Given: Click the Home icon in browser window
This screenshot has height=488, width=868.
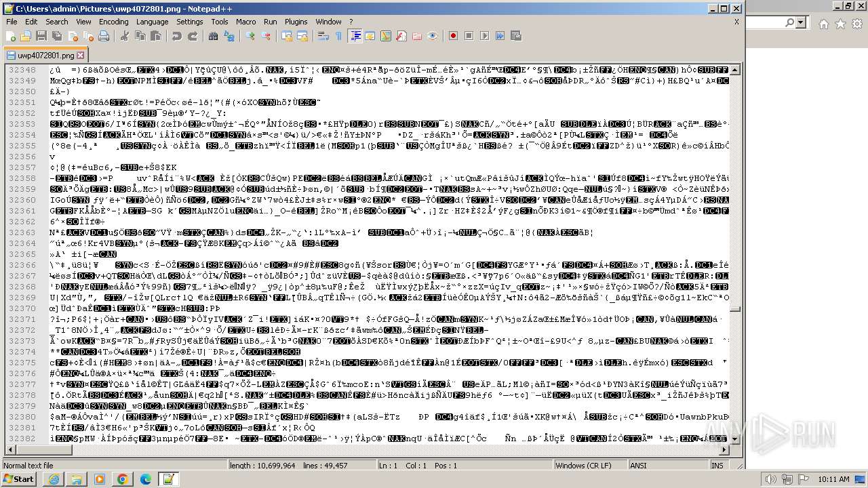Looking at the screenshot, I should coord(823,24).
